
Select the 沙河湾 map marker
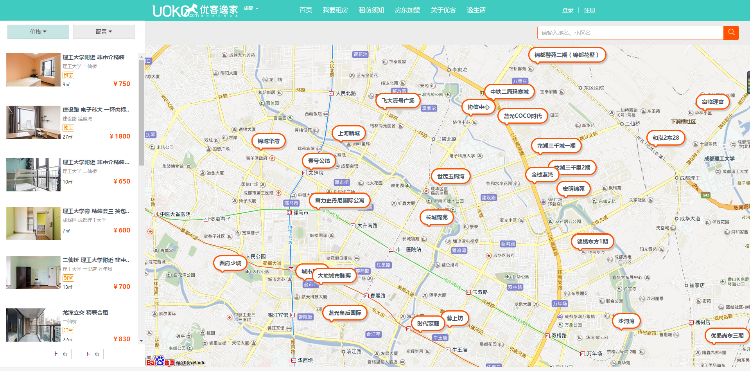(x=626, y=320)
